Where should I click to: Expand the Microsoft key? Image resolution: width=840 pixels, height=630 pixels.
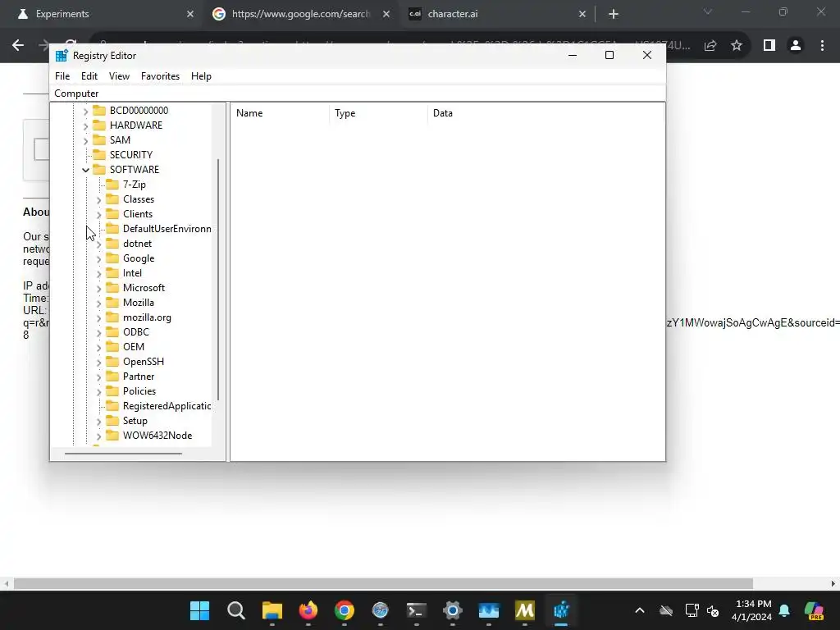pyautogui.click(x=98, y=288)
